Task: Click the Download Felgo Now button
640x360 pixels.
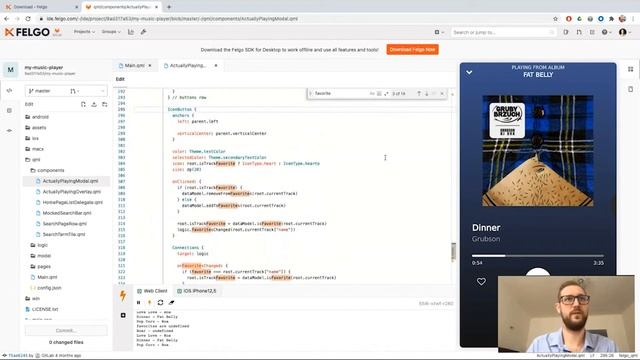Action: click(x=412, y=49)
